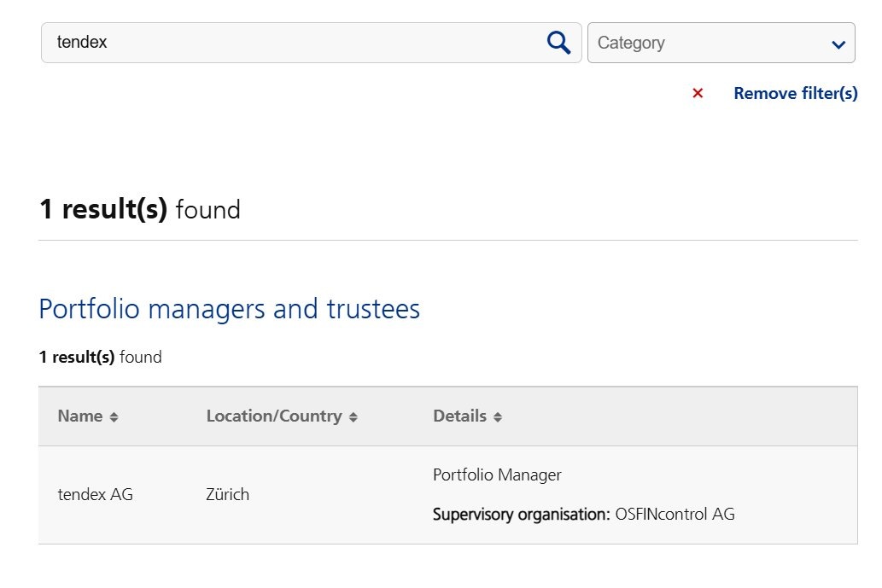Click the magnifying glass search icon
The image size is (882, 588).
(558, 42)
